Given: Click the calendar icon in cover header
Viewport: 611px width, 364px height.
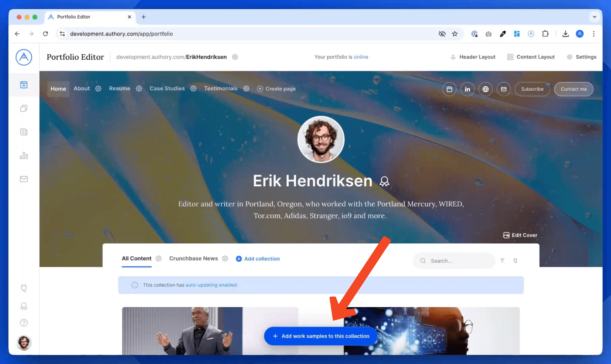Looking at the screenshot, I should pos(449,89).
